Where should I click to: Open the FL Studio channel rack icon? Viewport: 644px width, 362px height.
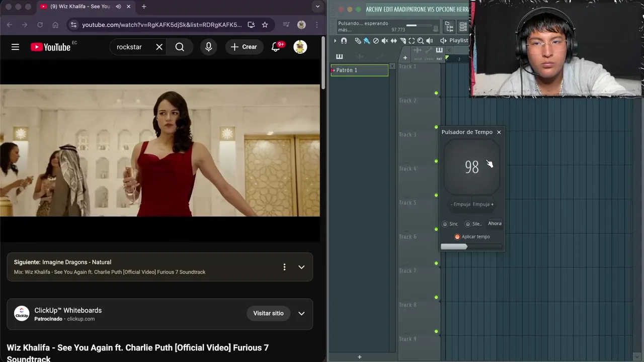(463, 27)
